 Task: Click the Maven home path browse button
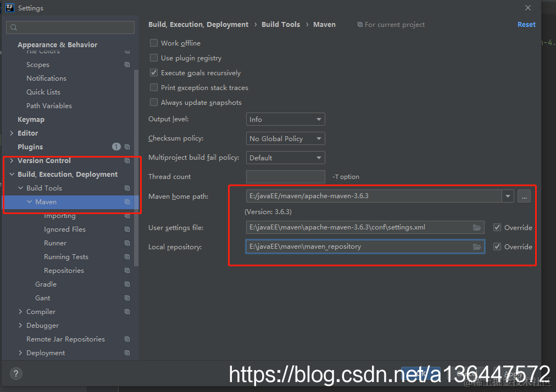click(x=524, y=196)
